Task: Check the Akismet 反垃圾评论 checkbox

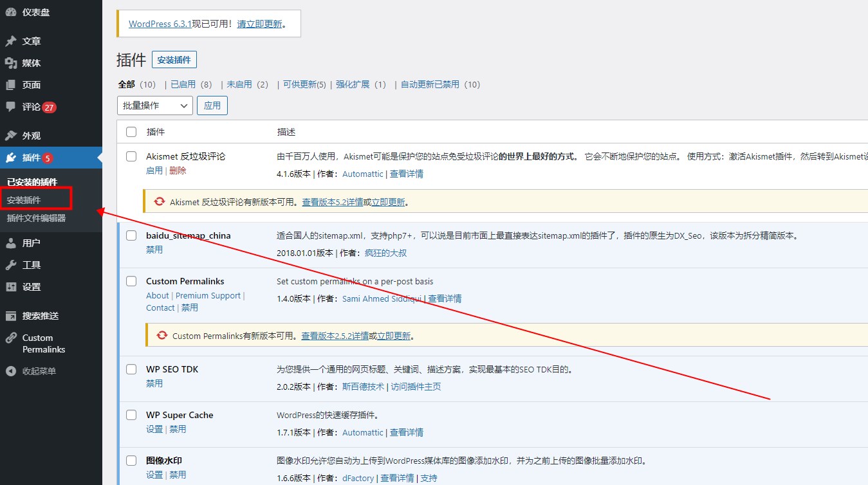Action: [x=131, y=156]
